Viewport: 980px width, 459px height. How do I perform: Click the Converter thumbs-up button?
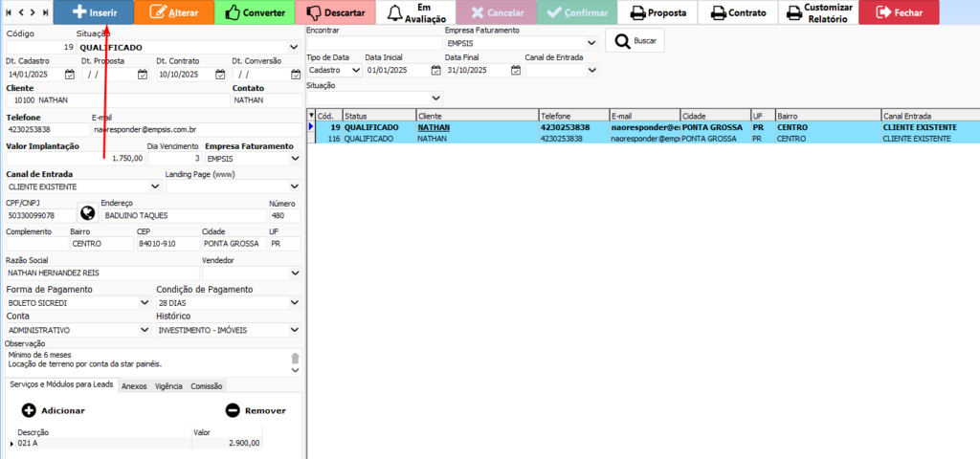click(x=253, y=12)
